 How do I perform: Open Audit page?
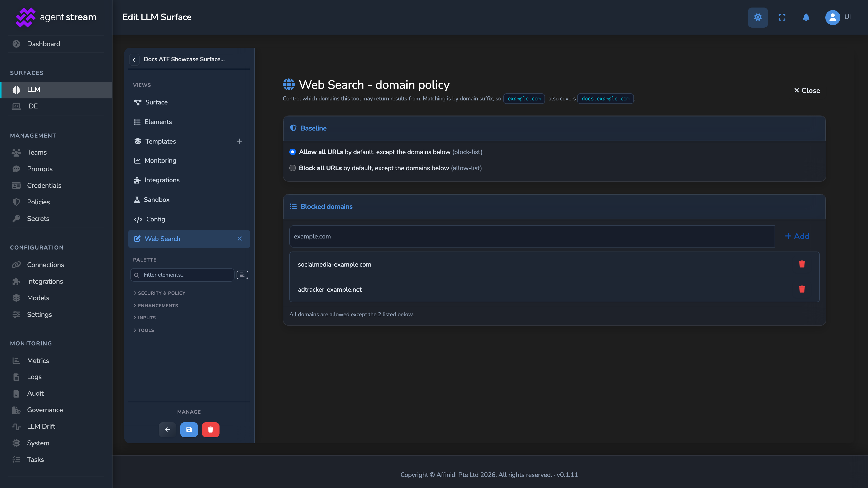56,393
